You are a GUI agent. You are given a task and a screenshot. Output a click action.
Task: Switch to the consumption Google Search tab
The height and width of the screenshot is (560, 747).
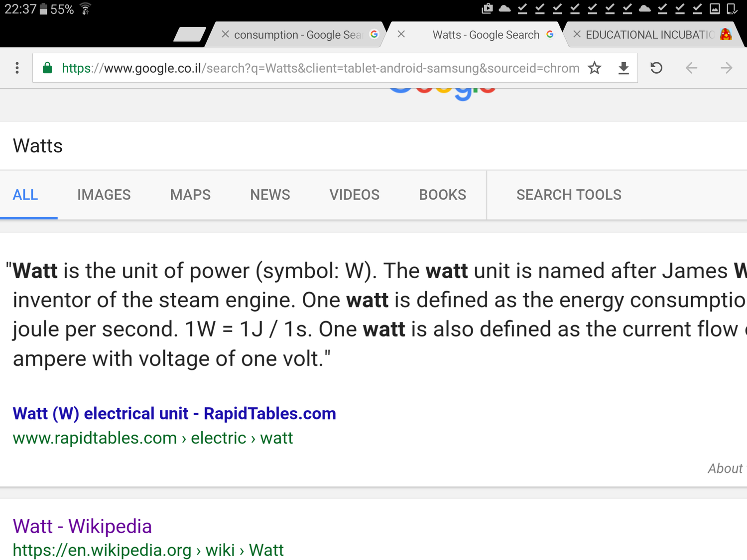tap(298, 35)
